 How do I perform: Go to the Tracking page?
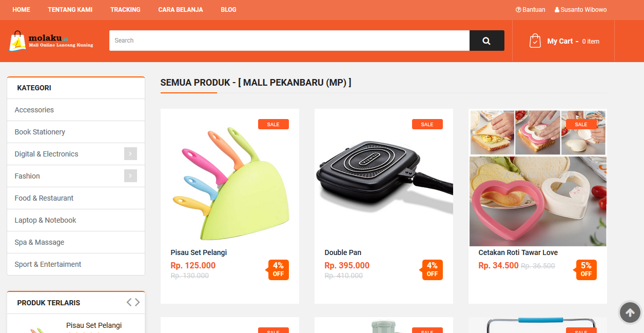[x=125, y=10]
